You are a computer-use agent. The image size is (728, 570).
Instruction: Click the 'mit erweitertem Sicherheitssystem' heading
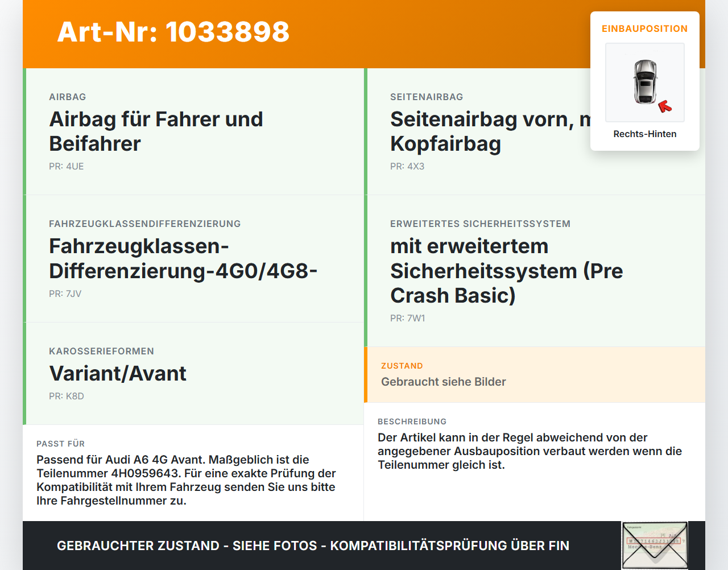coord(507,271)
